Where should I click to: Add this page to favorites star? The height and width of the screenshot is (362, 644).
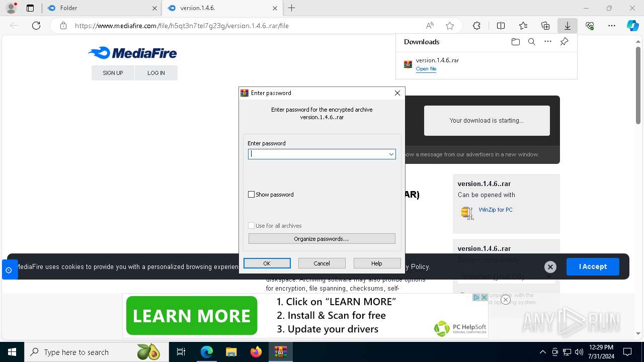pos(450,26)
